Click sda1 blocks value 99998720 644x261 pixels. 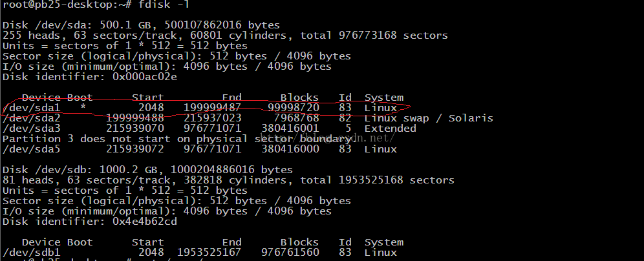[x=293, y=108]
